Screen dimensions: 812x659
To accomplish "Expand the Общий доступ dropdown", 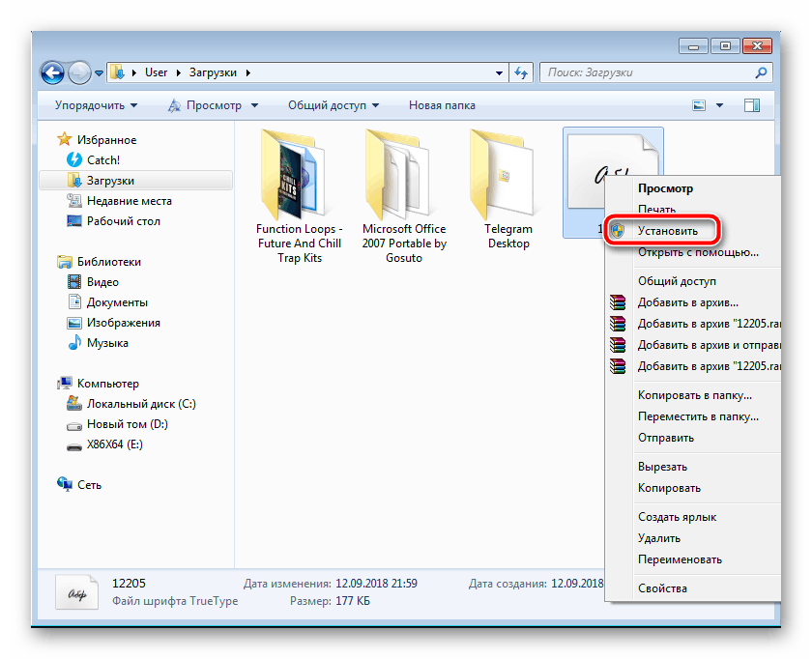I will coord(333,105).
